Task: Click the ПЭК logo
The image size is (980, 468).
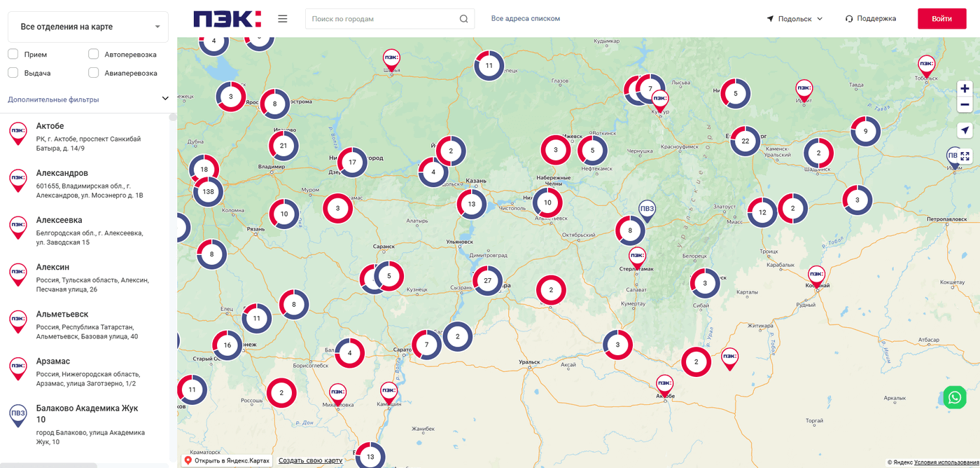Action: click(x=227, y=19)
